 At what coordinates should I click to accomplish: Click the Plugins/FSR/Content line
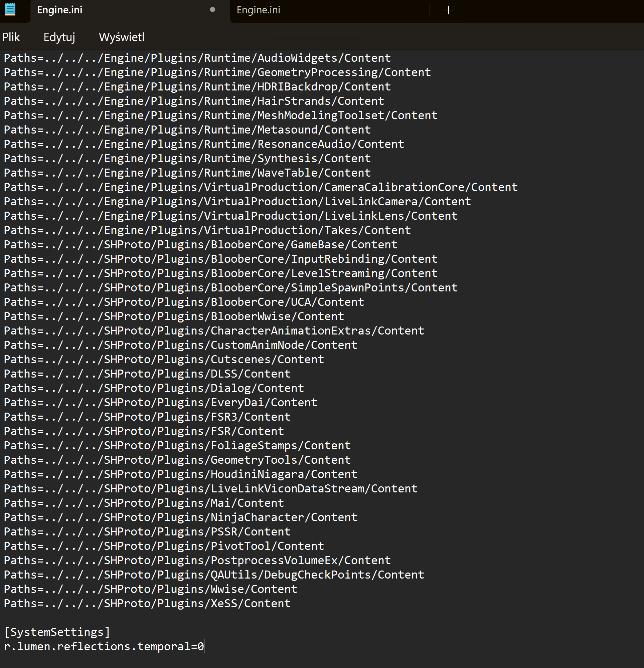pos(144,431)
